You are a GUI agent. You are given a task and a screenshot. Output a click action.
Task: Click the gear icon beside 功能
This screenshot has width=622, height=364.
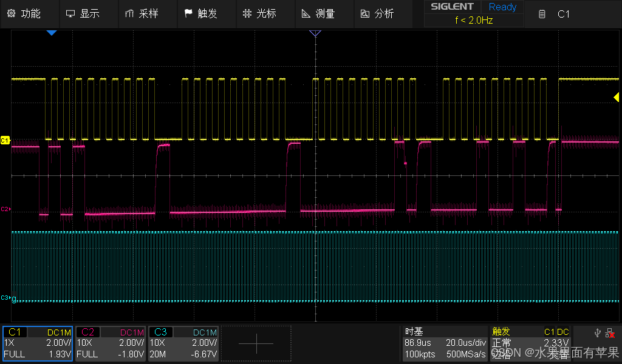point(11,13)
